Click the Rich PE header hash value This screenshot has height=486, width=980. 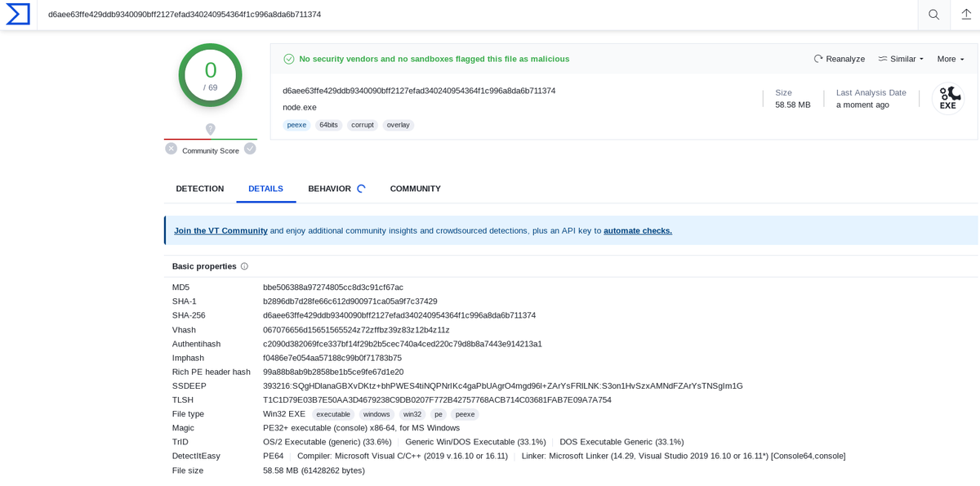[x=333, y=372]
